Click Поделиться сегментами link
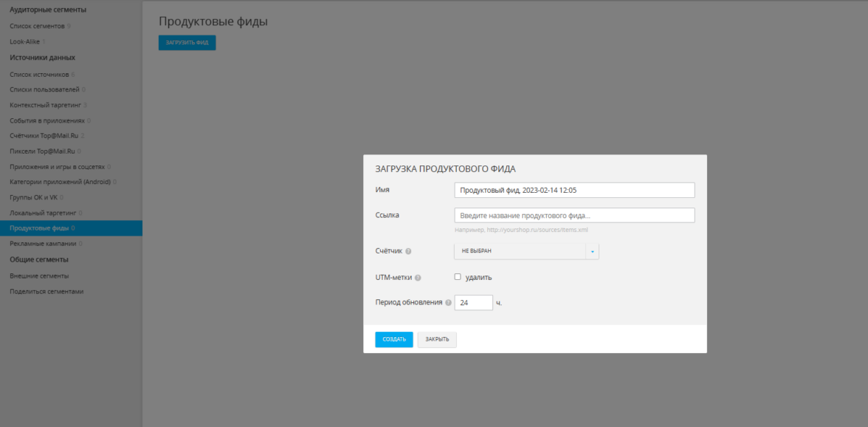The width and height of the screenshot is (868, 427). [46, 291]
